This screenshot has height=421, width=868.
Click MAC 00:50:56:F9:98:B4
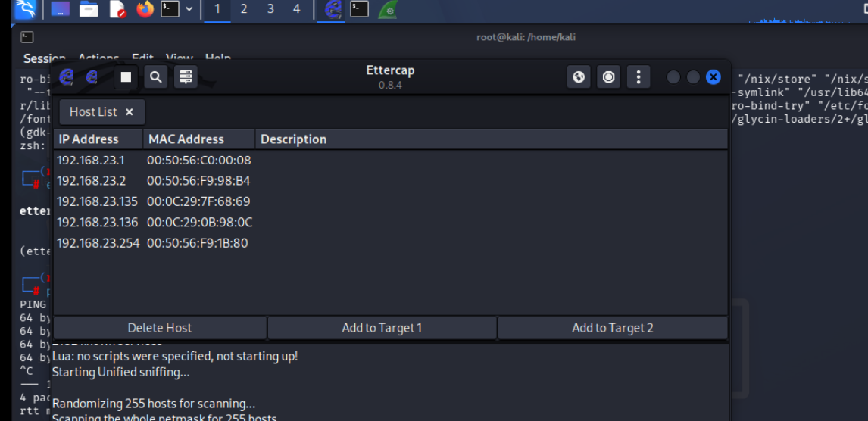tap(198, 181)
